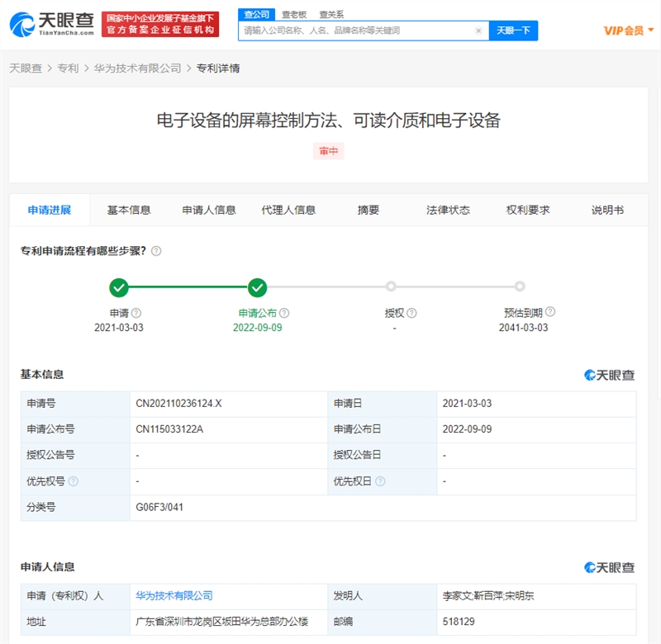The height and width of the screenshot is (644, 661).
Task: Select the 查老板 search tab
Action: click(294, 14)
